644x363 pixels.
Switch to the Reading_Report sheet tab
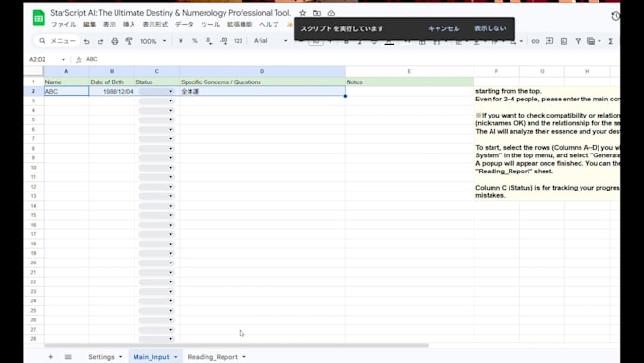tap(213, 356)
